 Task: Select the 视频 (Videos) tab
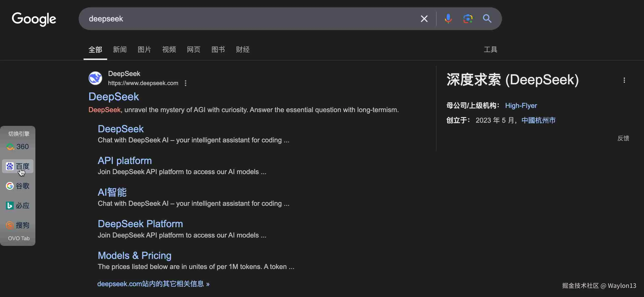coord(169,49)
